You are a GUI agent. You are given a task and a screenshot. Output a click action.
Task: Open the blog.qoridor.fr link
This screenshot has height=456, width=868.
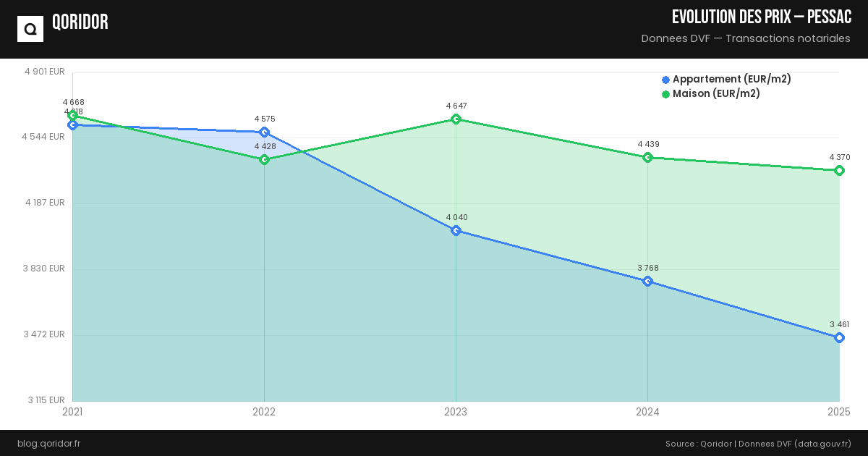(48, 443)
